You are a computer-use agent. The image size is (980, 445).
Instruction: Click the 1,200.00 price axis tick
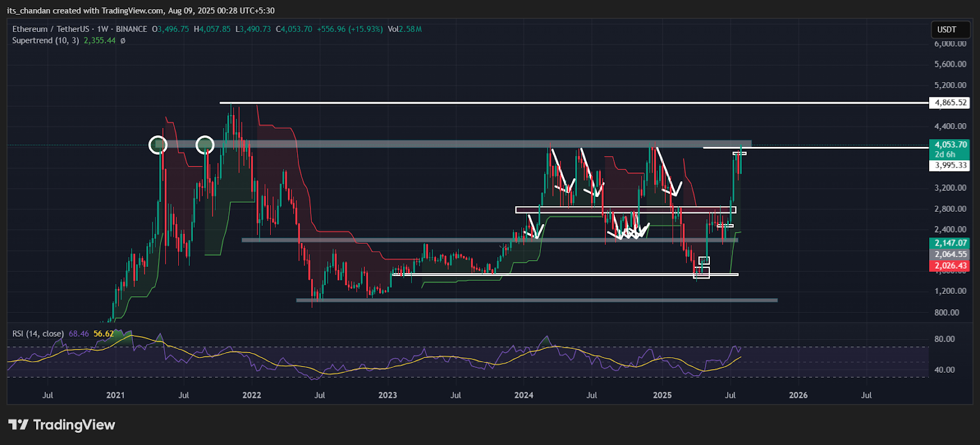tap(951, 291)
